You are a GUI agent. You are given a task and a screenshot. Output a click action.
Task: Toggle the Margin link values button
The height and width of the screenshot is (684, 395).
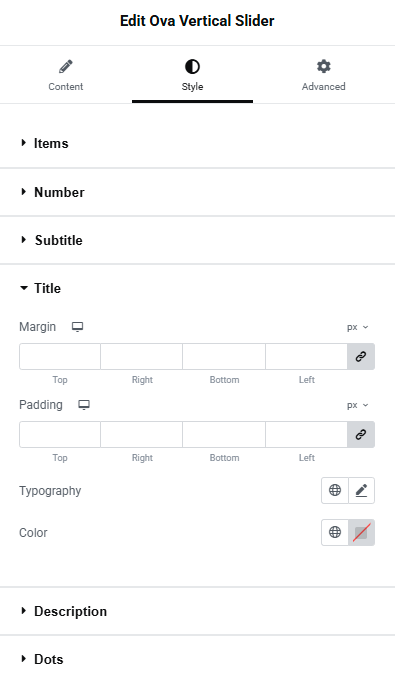tap(361, 356)
